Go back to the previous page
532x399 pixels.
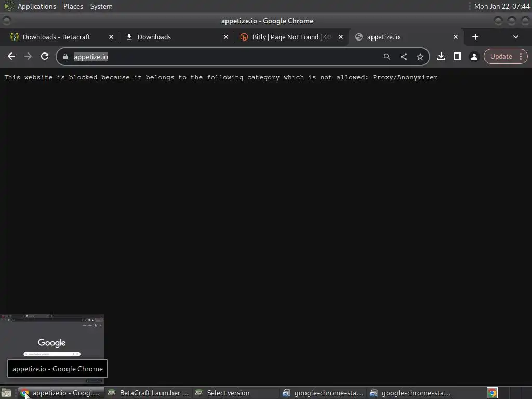coord(11,56)
